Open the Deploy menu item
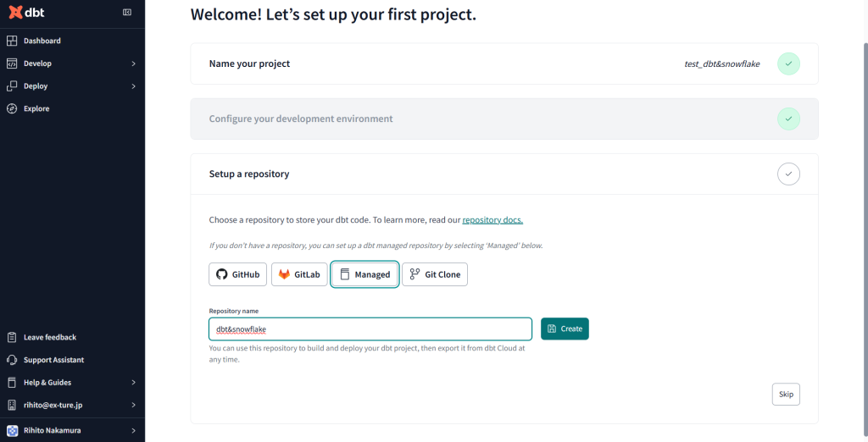Screen dimensions: 868x442 click(36, 86)
